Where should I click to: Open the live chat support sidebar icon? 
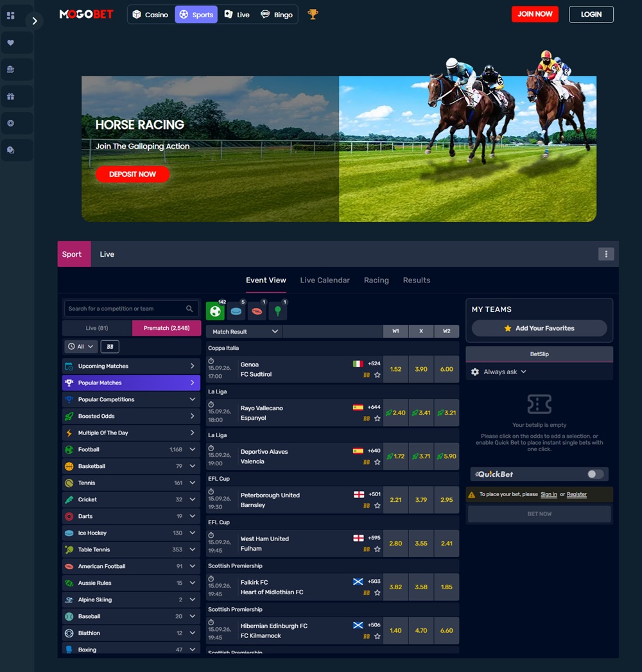pyautogui.click(x=11, y=150)
